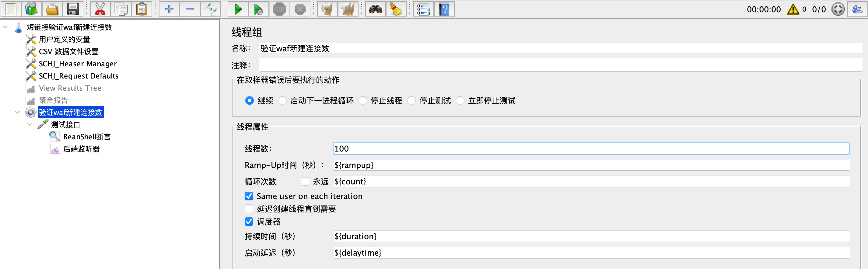This screenshot has width=868, height=269.
Task: Edit the 持续时间 ${duration} field
Action: coord(591,236)
